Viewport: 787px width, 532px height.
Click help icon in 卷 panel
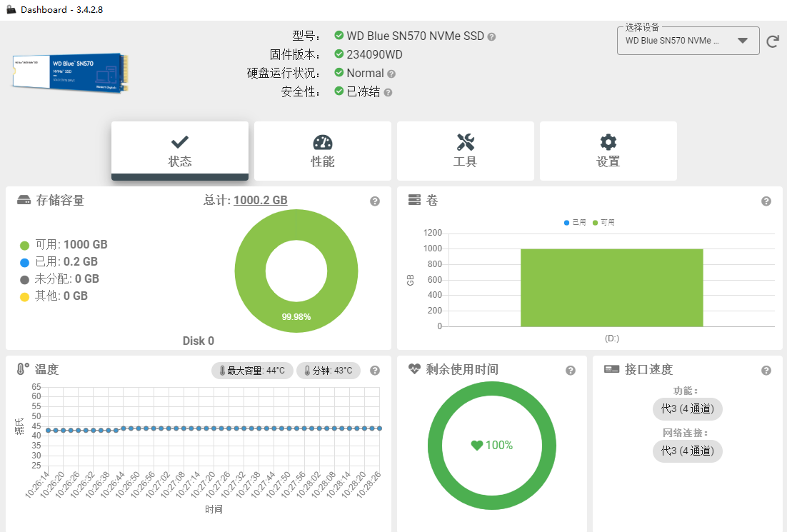[766, 201]
